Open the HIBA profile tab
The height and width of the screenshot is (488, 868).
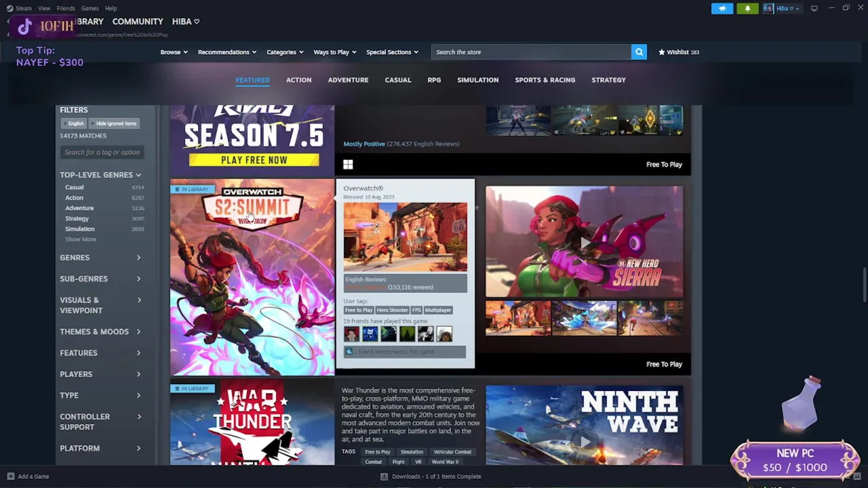pos(185,22)
